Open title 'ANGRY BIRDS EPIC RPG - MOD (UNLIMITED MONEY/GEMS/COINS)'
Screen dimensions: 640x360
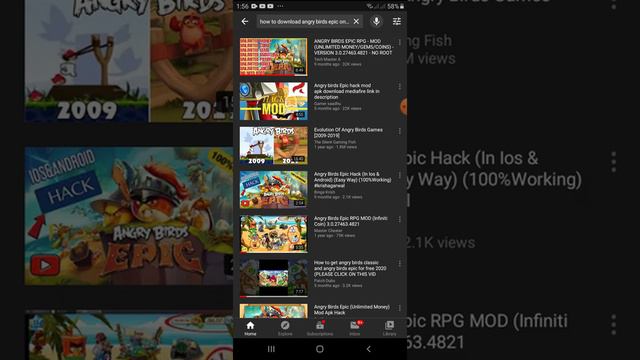(353, 47)
